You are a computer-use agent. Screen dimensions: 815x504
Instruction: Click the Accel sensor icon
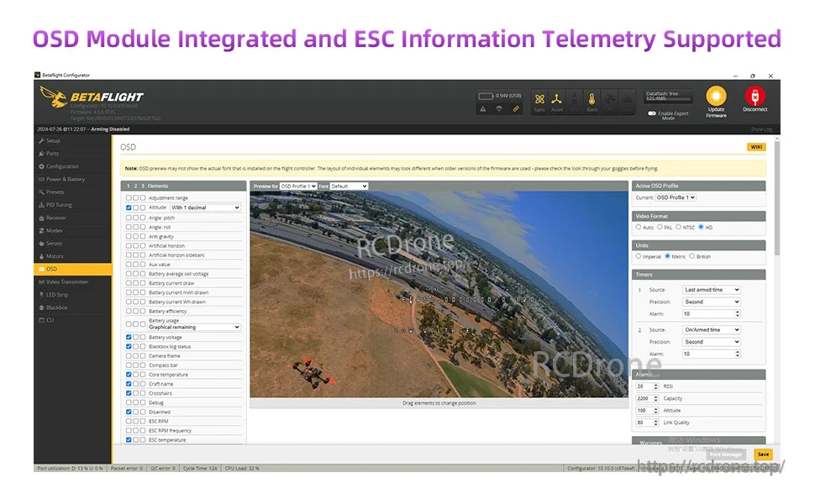pos(556,100)
